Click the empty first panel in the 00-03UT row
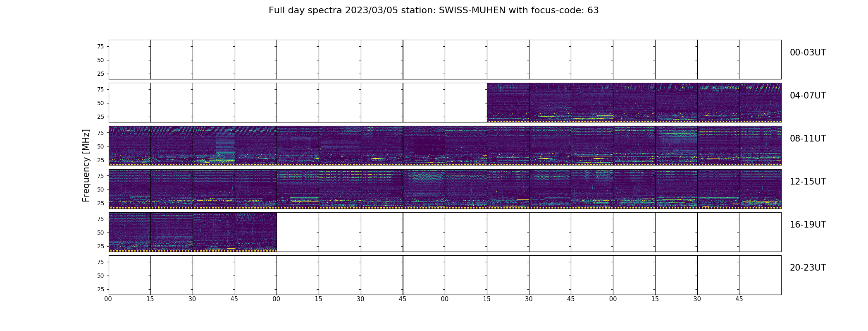 tap(130, 60)
